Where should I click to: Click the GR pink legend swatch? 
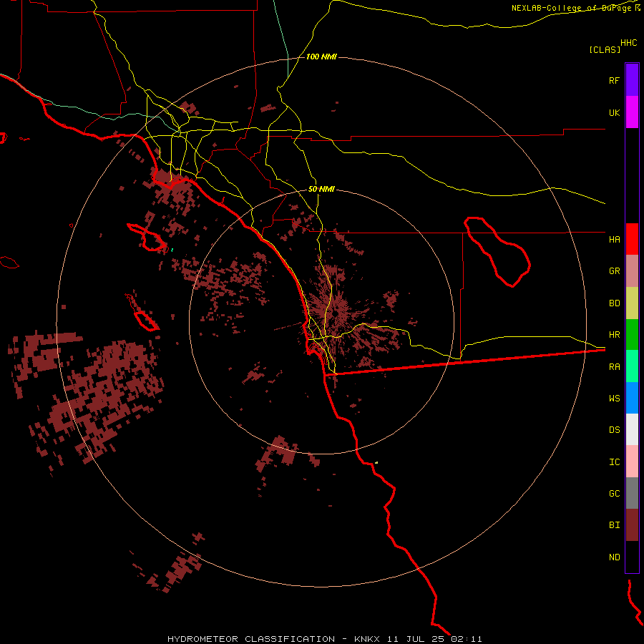[632, 271]
